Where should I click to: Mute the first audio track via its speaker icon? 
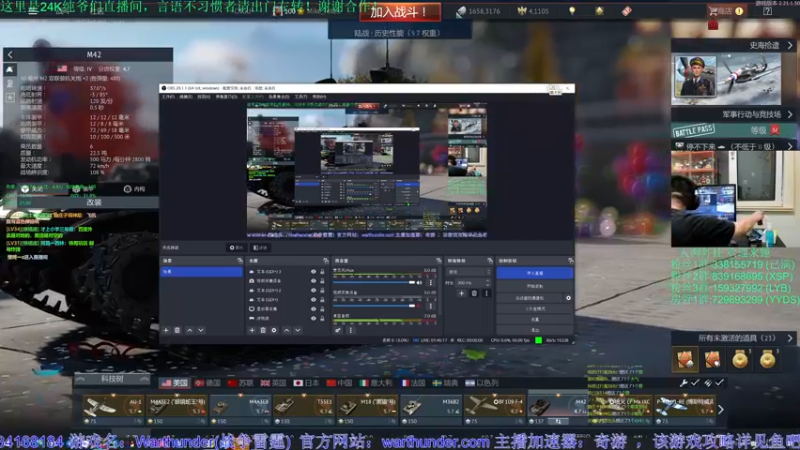coord(419,282)
